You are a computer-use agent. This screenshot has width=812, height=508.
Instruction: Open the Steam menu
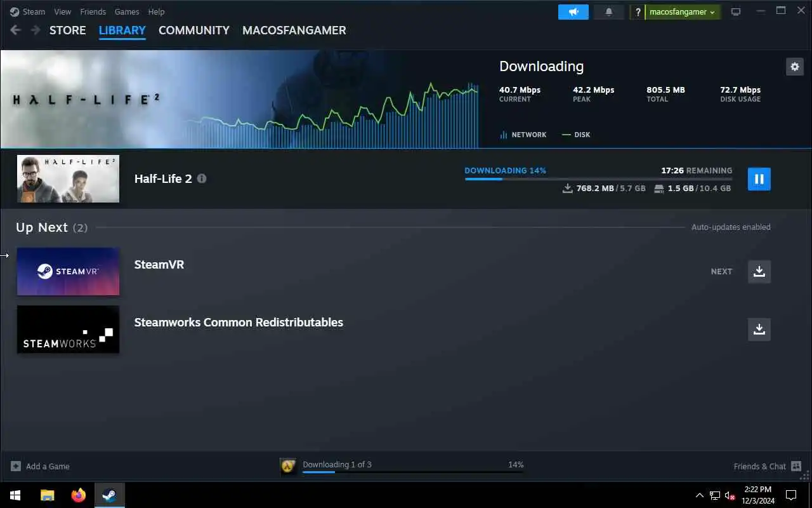[34, 11]
